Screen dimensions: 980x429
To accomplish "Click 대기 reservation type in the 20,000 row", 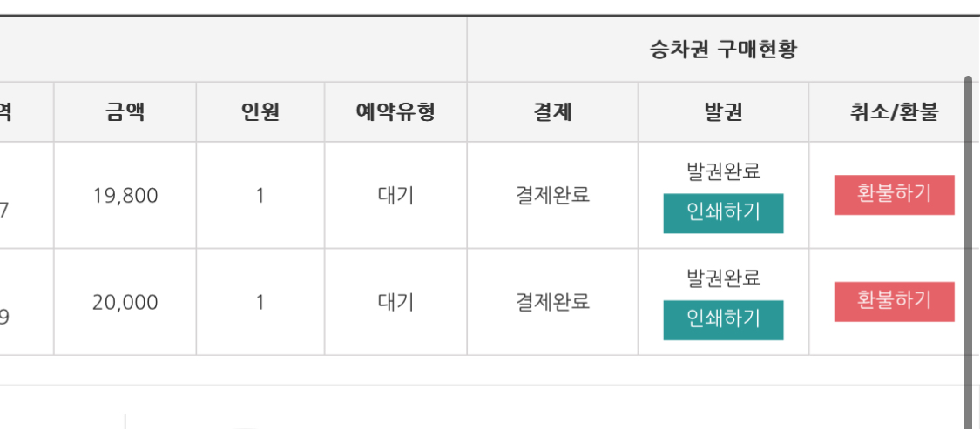I will click(395, 302).
